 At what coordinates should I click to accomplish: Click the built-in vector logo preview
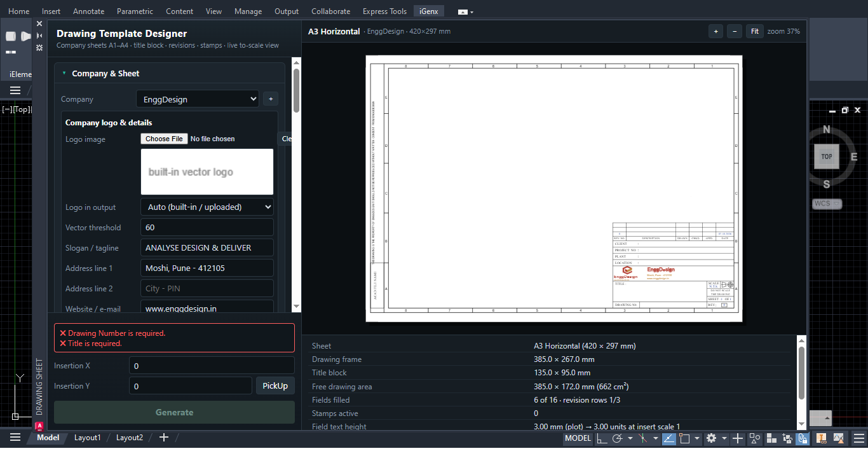click(x=207, y=172)
